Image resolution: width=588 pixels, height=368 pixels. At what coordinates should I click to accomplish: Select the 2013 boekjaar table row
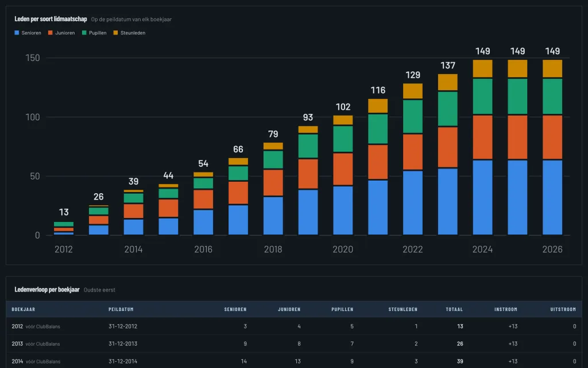click(x=294, y=344)
